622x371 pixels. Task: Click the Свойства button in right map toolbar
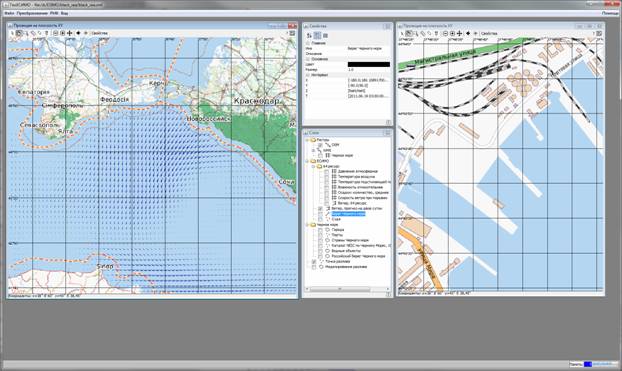coord(489,33)
